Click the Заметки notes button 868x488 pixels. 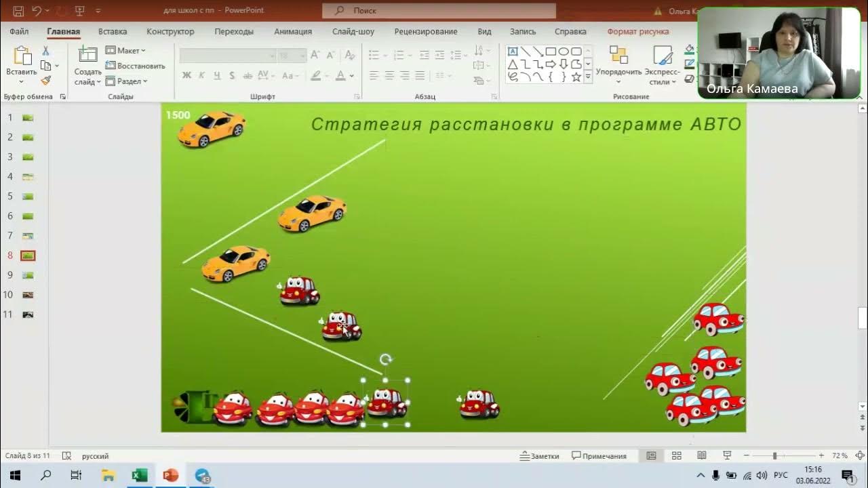tap(540, 456)
